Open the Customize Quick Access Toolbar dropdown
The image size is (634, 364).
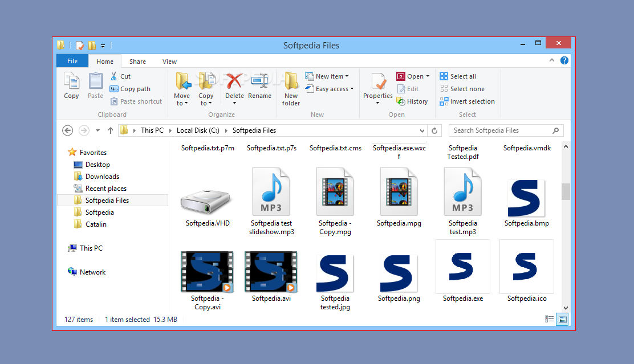coord(103,46)
